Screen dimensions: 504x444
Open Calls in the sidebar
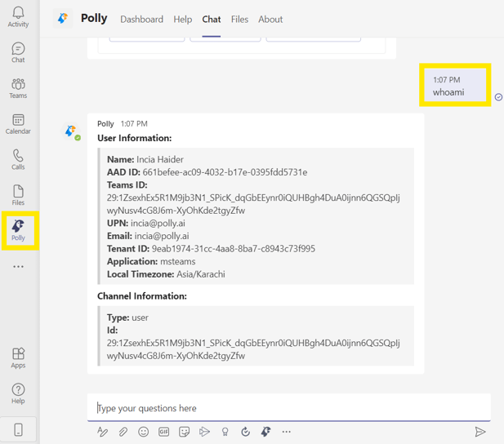coord(18,160)
